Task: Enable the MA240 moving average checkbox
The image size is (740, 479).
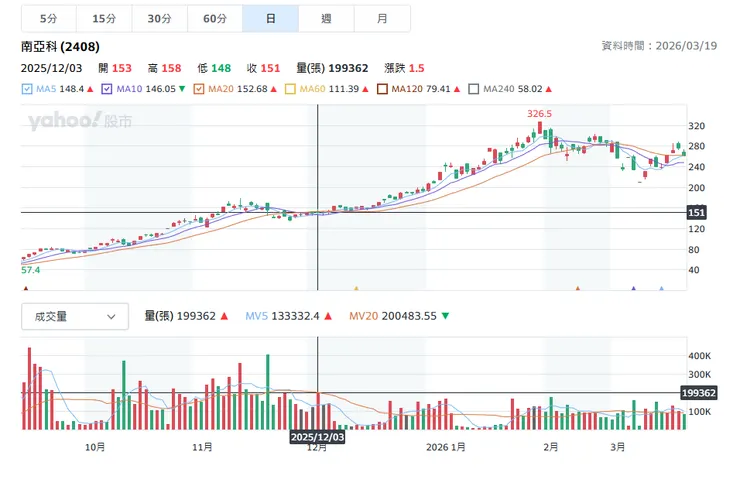Action: point(473,89)
